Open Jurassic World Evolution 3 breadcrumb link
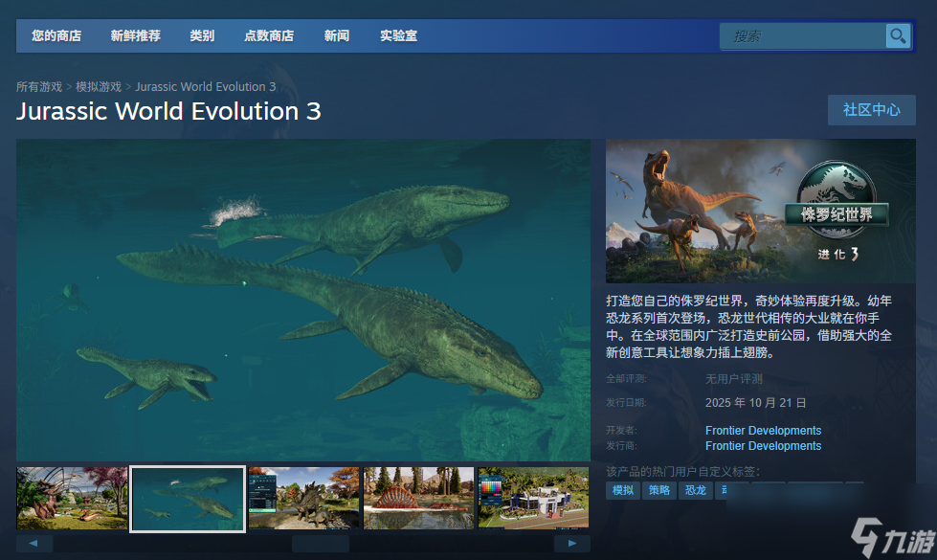 tap(206, 87)
